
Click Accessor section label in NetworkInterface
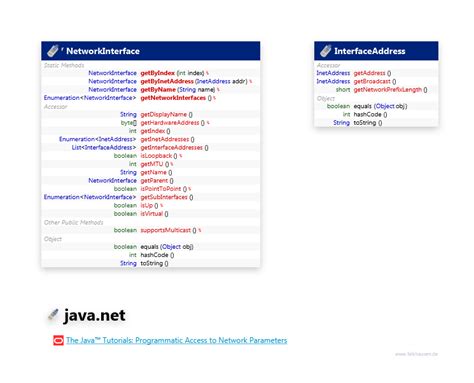pyautogui.click(x=55, y=107)
